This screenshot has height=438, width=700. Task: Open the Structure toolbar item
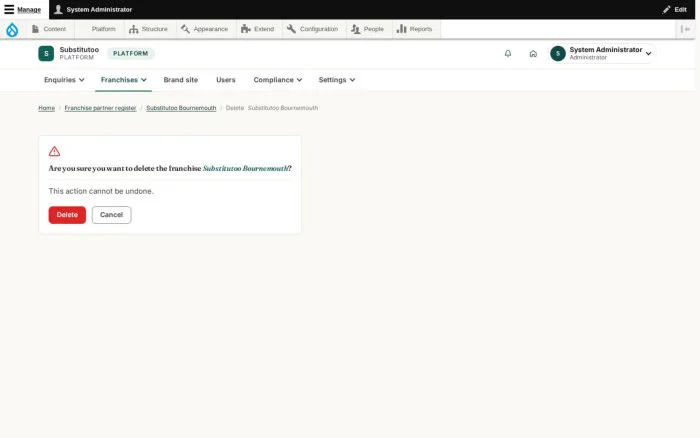tap(148, 29)
